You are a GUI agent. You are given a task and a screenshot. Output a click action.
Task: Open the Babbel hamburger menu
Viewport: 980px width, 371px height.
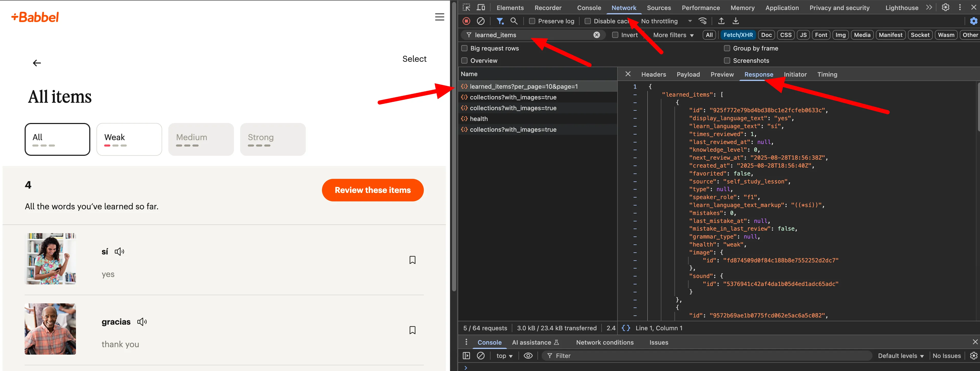pos(439,17)
